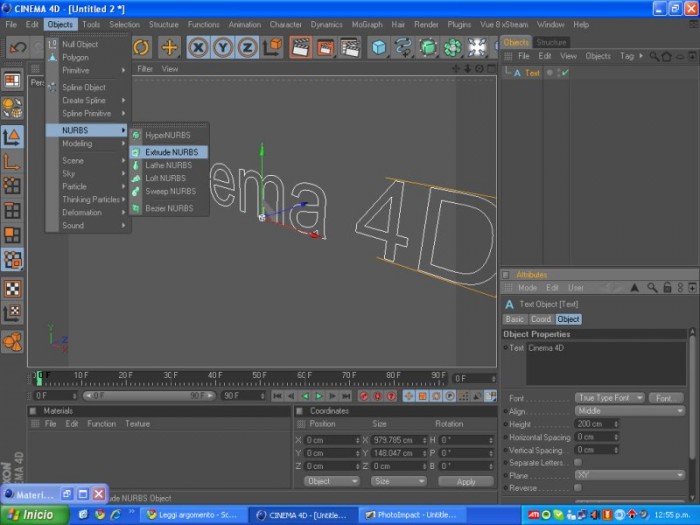Select Points mode icon
Viewport: 700px width, 525px height.
[12, 186]
